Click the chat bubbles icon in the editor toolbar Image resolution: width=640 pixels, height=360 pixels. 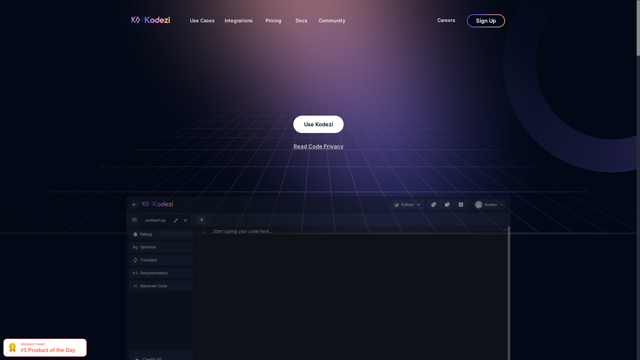[447, 204]
